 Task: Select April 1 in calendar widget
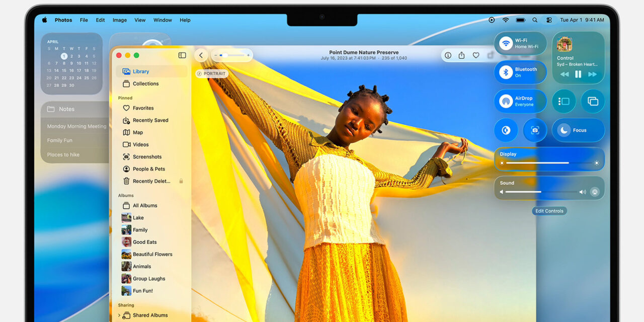(64, 56)
